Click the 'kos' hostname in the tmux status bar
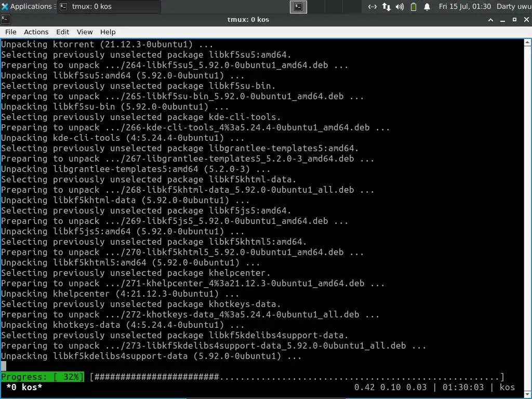Viewport: 532px width, 399px height. click(507, 387)
